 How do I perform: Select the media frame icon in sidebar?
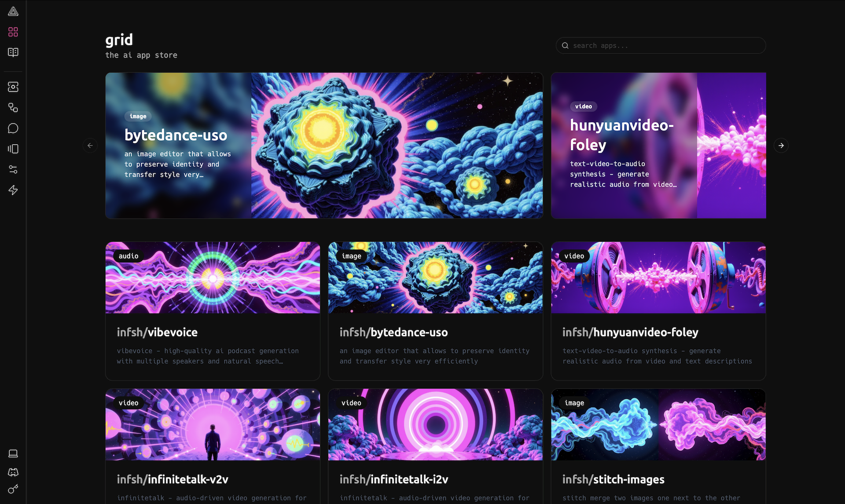coord(13,149)
